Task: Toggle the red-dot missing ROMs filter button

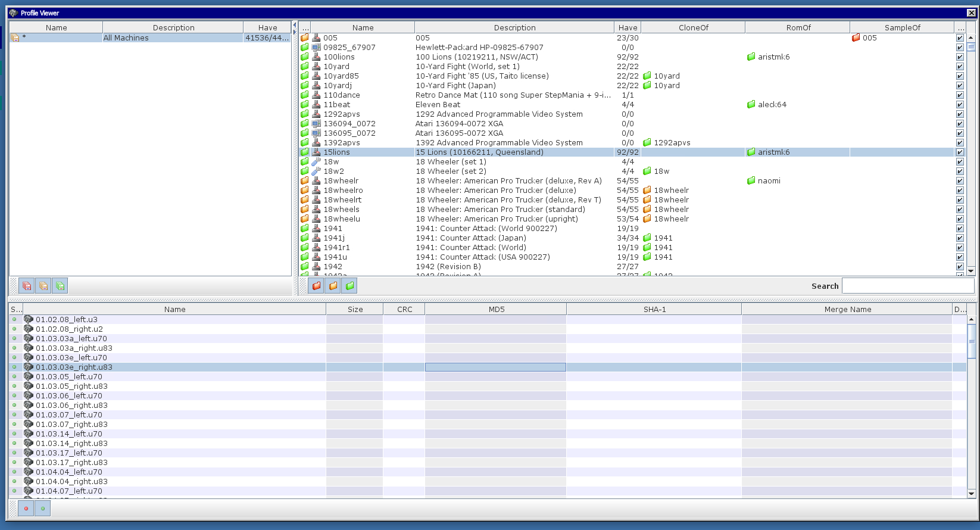Action: coord(26,509)
